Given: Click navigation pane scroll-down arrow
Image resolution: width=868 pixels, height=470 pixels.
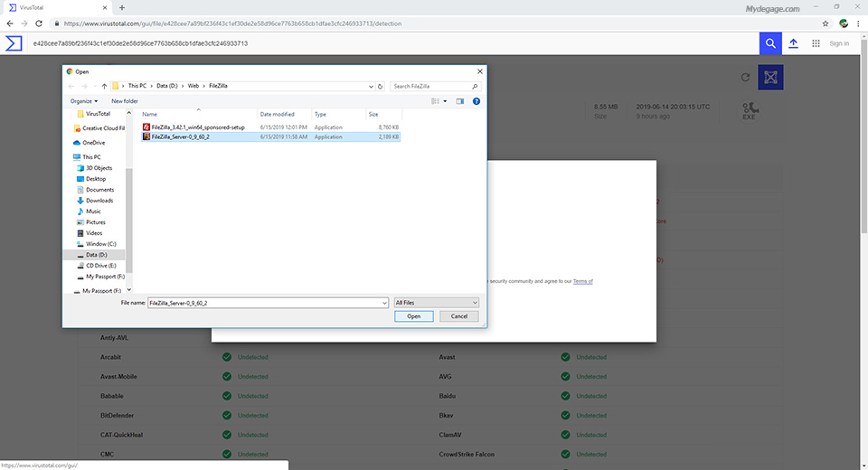Looking at the screenshot, I should coord(129,289).
